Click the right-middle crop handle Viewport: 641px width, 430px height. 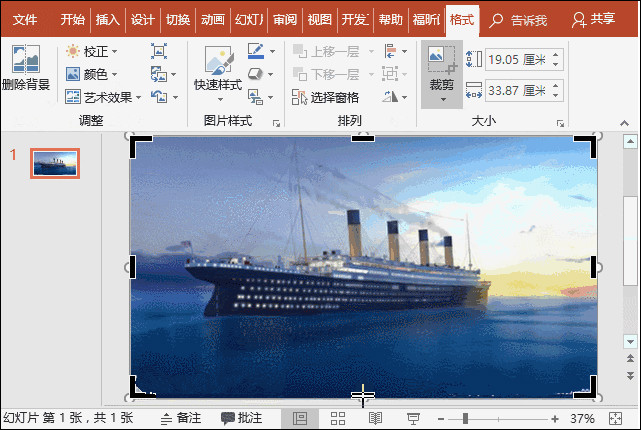pyautogui.click(x=593, y=267)
